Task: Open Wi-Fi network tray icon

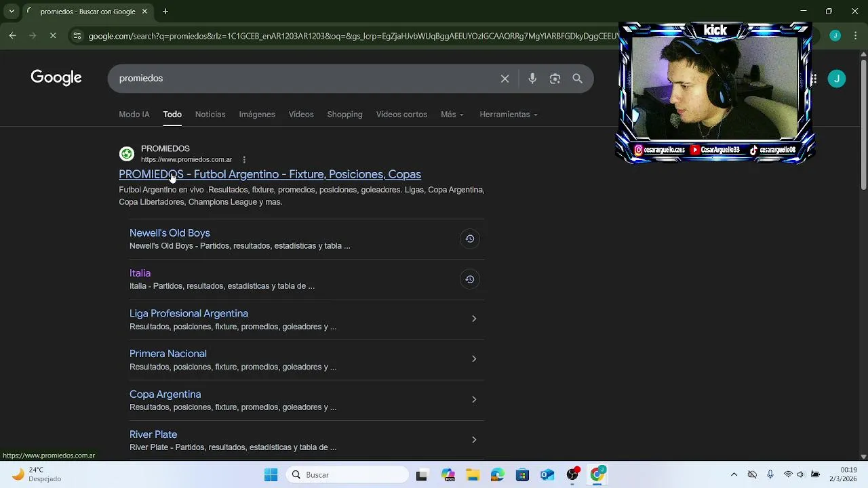Action: point(788,474)
